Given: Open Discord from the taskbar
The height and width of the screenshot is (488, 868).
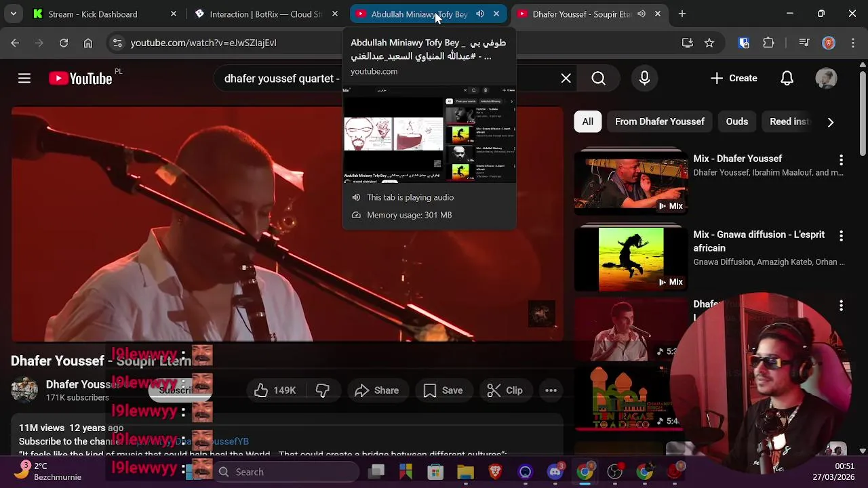Looking at the screenshot, I should (x=555, y=472).
